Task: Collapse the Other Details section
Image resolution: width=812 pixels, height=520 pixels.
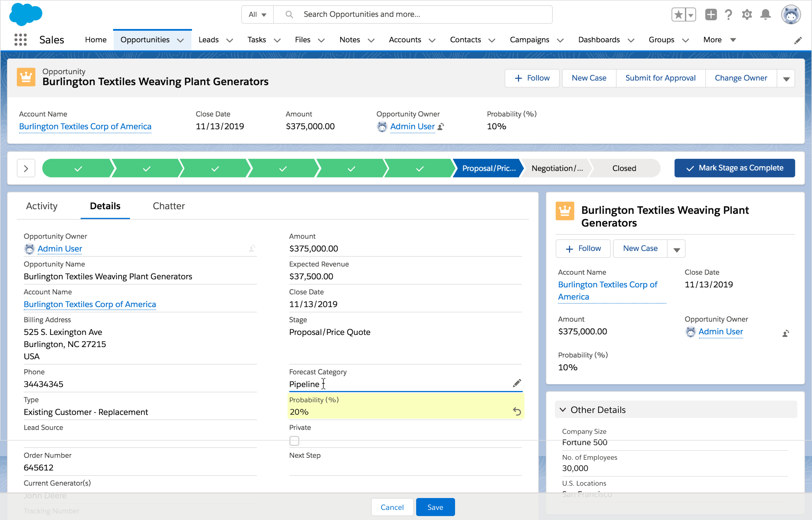Action: [x=563, y=410]
